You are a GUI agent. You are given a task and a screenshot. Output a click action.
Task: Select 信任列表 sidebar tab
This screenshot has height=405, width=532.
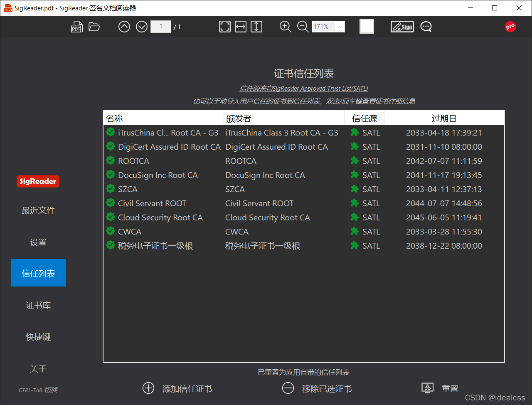coord(38,273)
